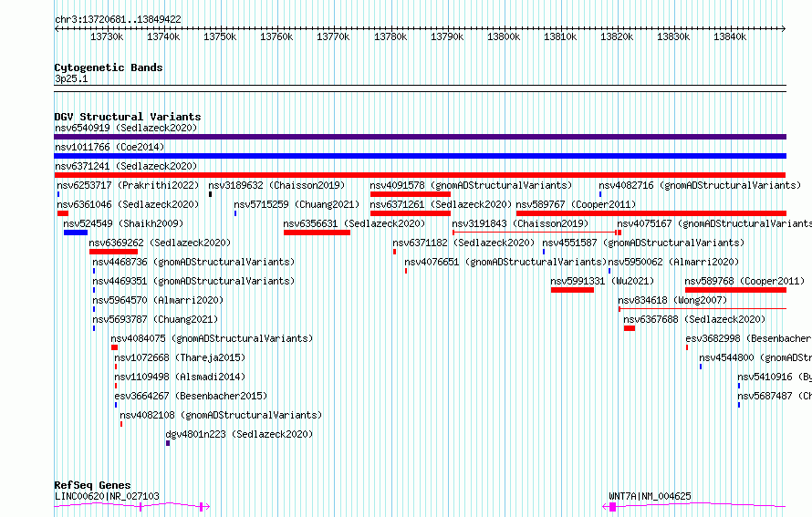Click the blue nsv1011766 variant bar

click(420, 156)
